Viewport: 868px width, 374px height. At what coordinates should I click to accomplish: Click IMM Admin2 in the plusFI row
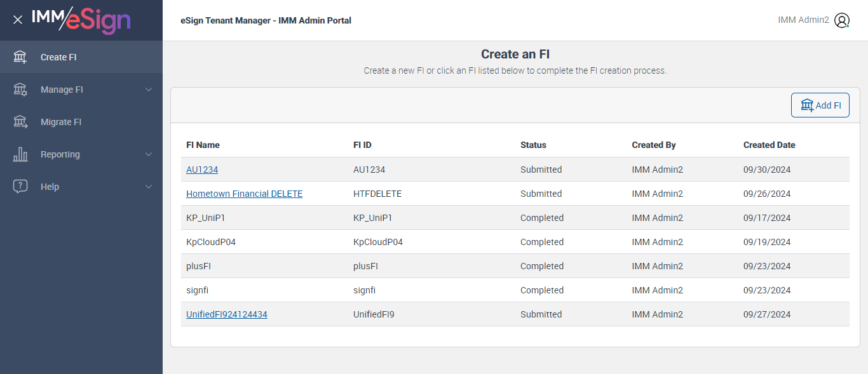[658, 266]
